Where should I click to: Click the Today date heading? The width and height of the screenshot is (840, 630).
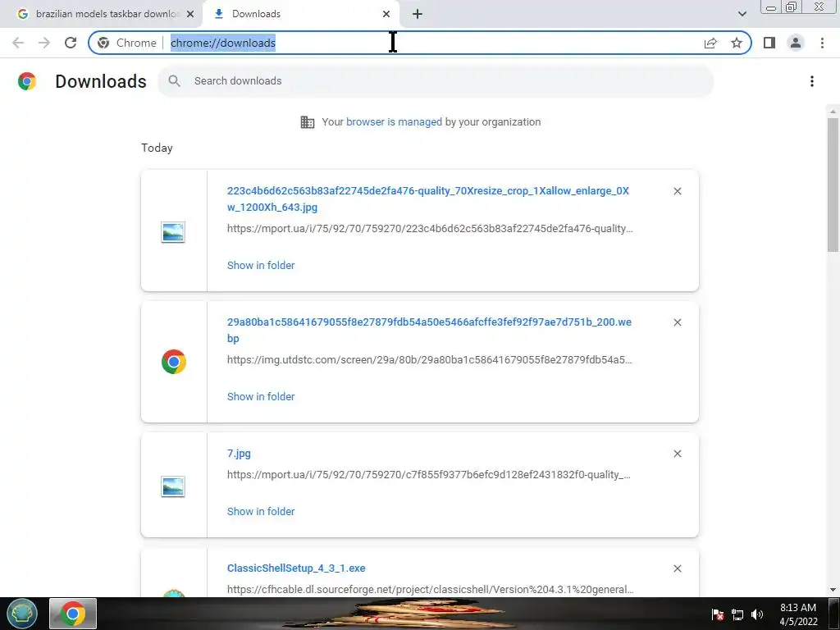tap(157, 148)
